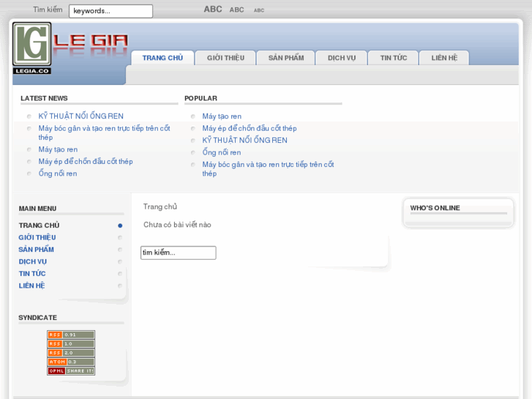
Task: Select the medium ABC font size
Action: pos(236,10)
